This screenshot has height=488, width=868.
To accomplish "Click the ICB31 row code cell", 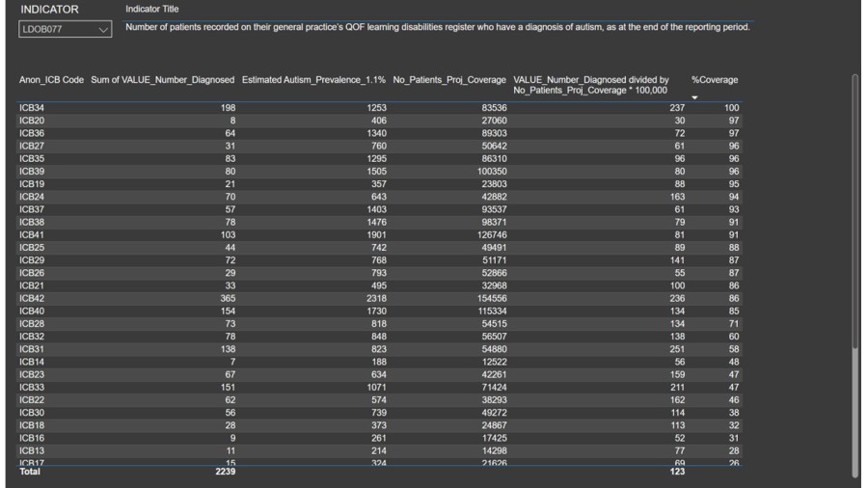I will click(32, 349).
